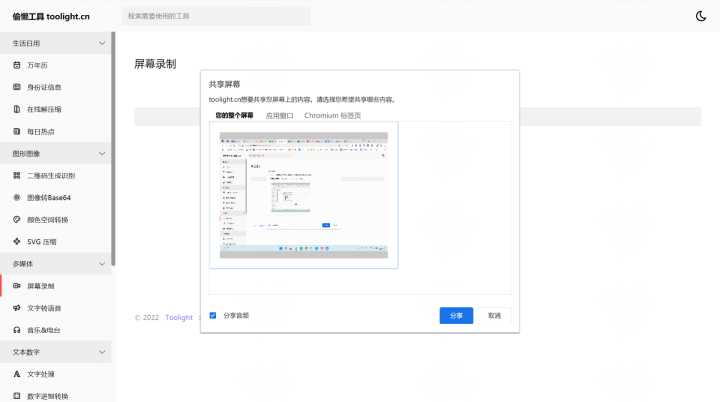Open 文字处理 in the sidebar
Image resolution: width=720 pixels, height=402 pixels.
[40, 374]
